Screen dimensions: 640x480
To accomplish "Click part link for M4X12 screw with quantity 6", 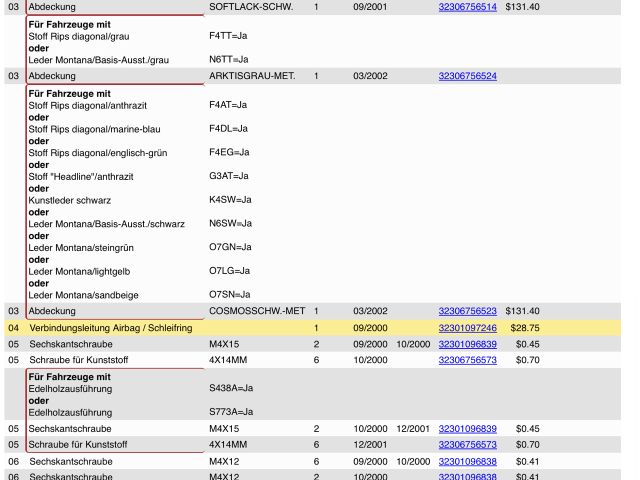I will click(467, 461).
